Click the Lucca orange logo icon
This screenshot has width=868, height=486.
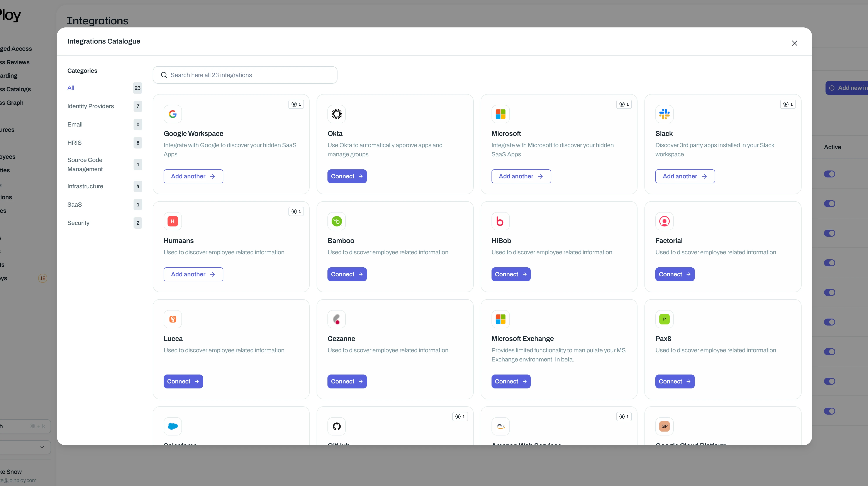point(173,319)
